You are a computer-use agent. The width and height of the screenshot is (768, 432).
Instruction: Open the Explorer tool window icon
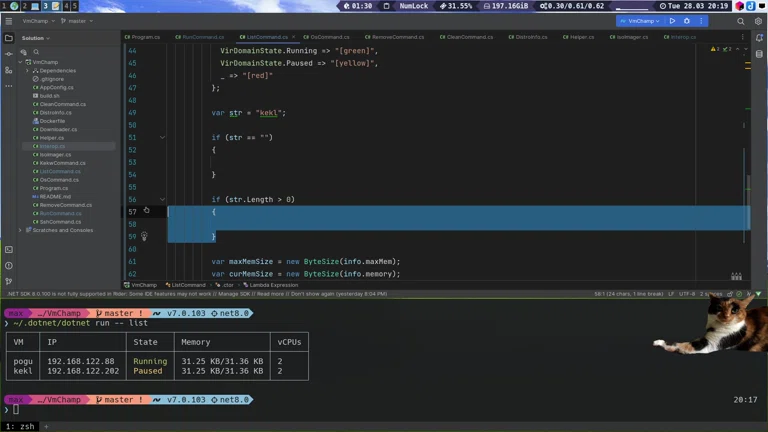click(x=9, y=38)
